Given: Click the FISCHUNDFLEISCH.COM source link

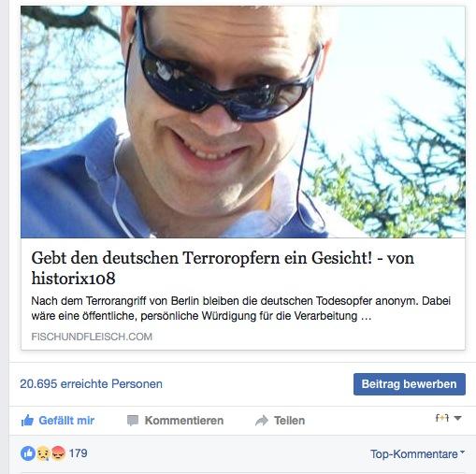Looking at the screenshot, I should (x=92, y=337).
